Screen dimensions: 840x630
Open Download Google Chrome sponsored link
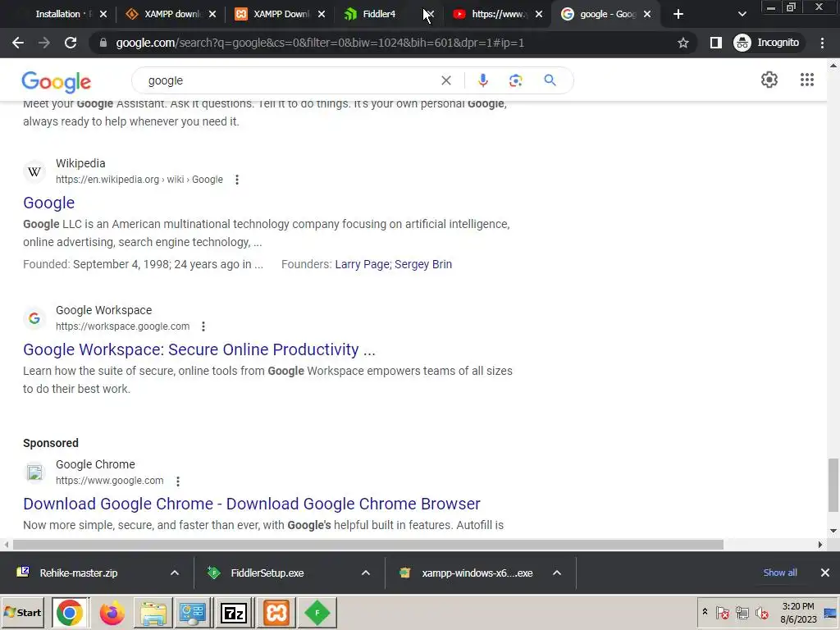[252, 504]
